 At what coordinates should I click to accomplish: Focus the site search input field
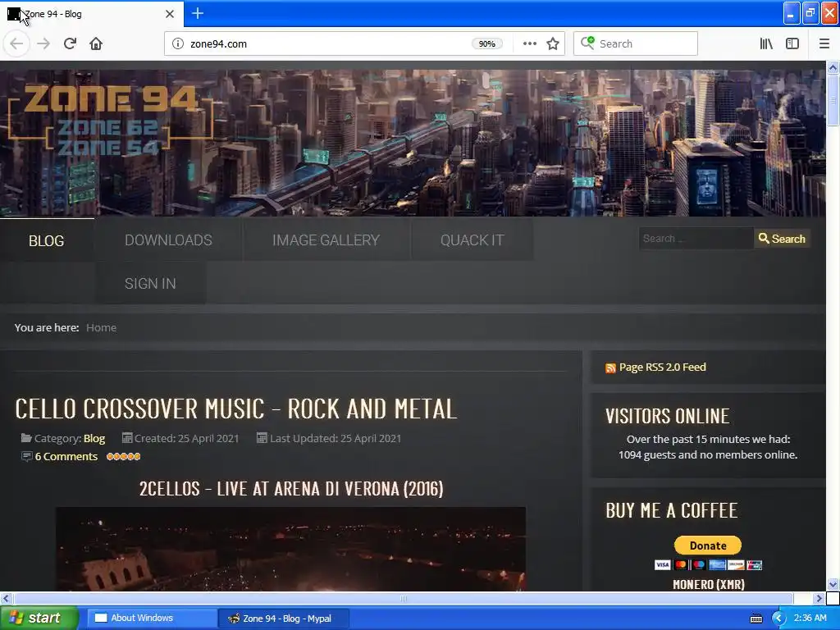pos(696,239)
